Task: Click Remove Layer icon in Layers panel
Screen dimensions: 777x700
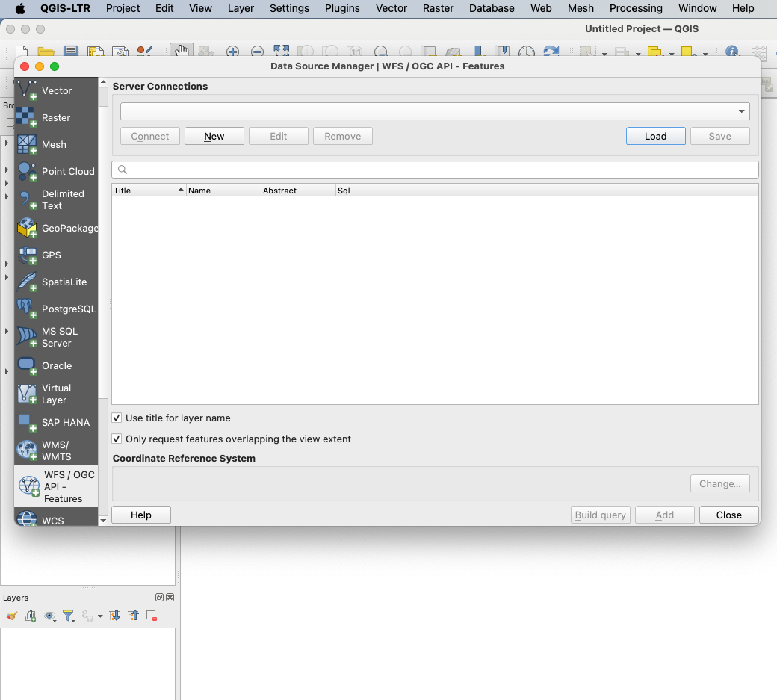Action: (152, 616)
